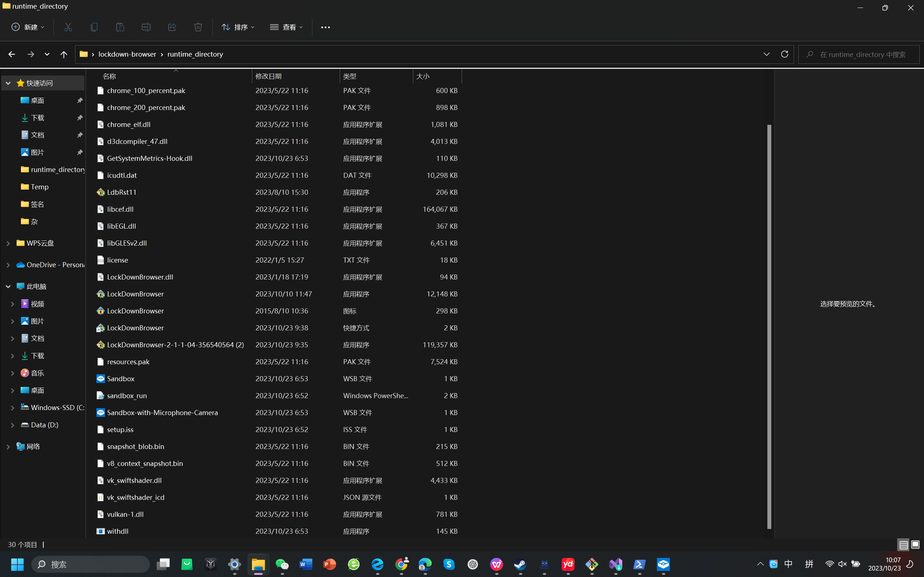Viewport: 924px width, 577px height.
Task: Launch Steam from the taskbar
Action: 520,564
